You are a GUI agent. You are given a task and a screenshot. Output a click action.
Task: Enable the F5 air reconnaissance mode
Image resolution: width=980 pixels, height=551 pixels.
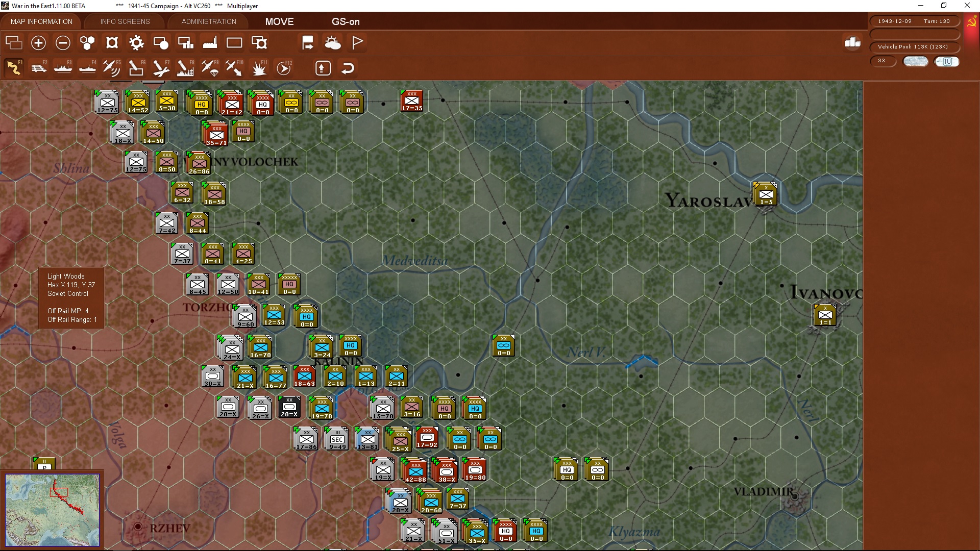point(112,67)
